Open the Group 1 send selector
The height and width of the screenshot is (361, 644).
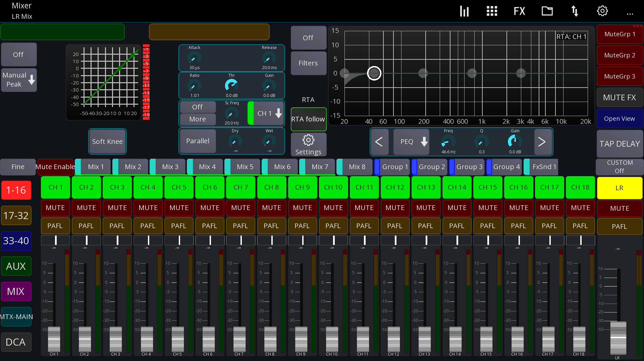point(392,167)
